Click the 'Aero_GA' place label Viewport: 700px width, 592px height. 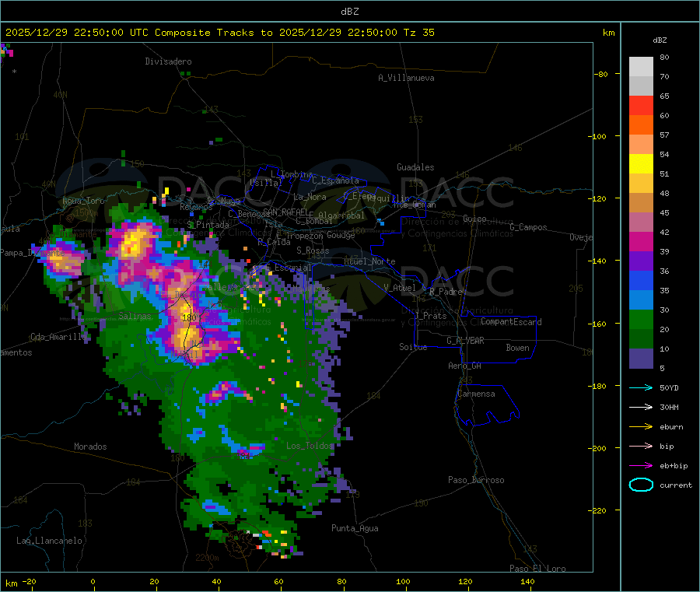[465, 366]
